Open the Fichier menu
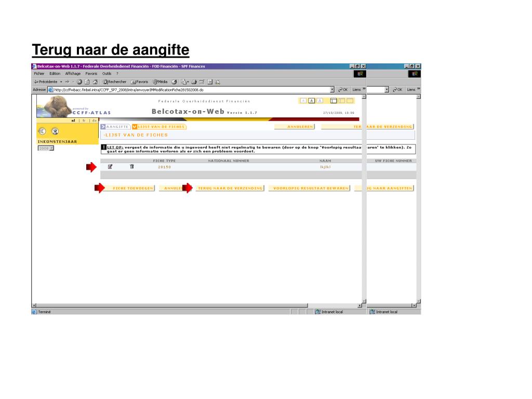This screenshot has width=532, height=399. (x=39, y=74)
